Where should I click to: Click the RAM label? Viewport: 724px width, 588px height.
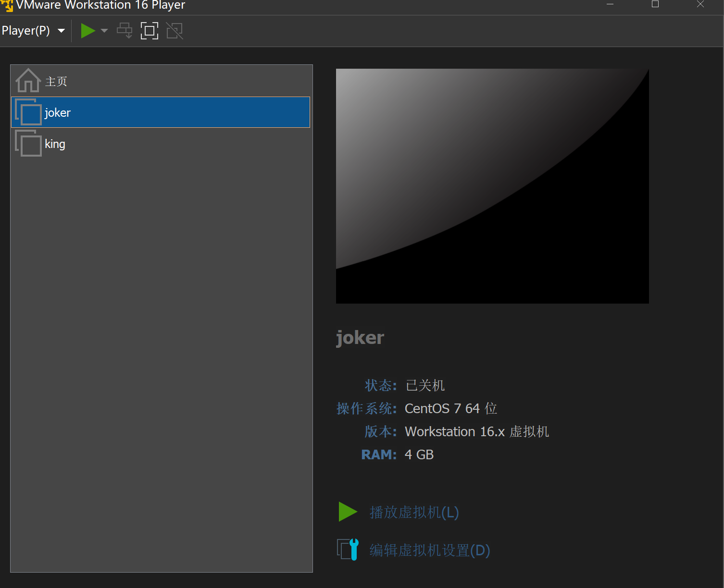tap(379, 454)
